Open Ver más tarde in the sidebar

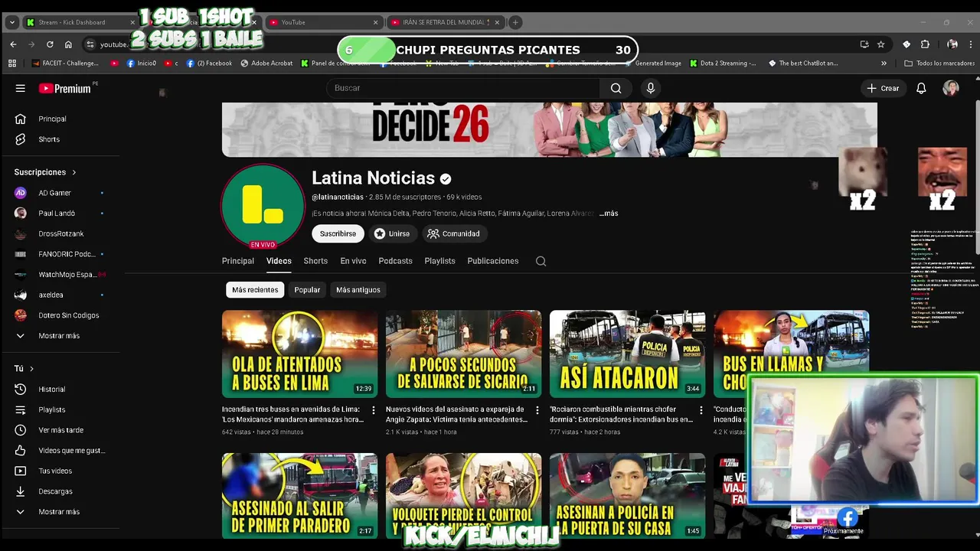(60, 430)
